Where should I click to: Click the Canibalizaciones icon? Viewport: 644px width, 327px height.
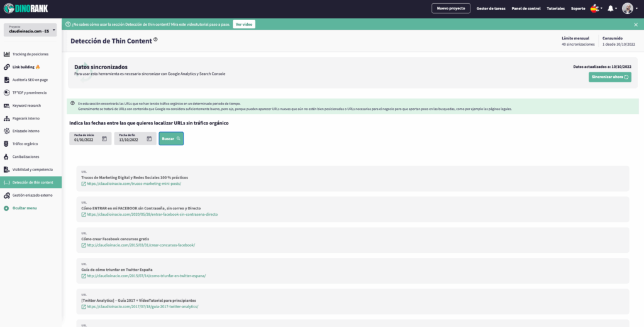coord(6,157)
